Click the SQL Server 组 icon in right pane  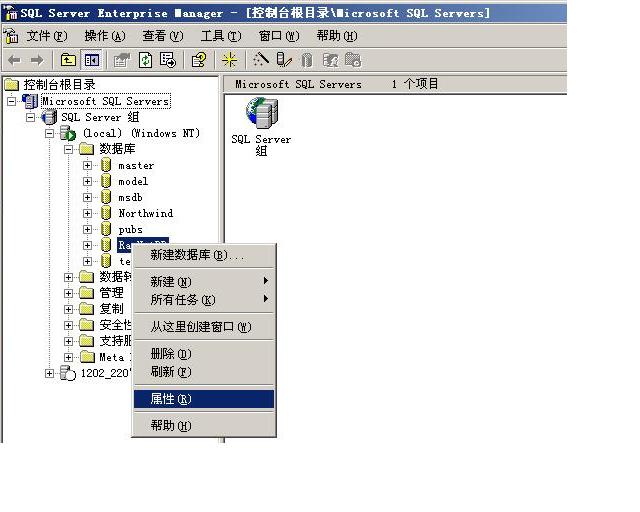coord(262,112)
